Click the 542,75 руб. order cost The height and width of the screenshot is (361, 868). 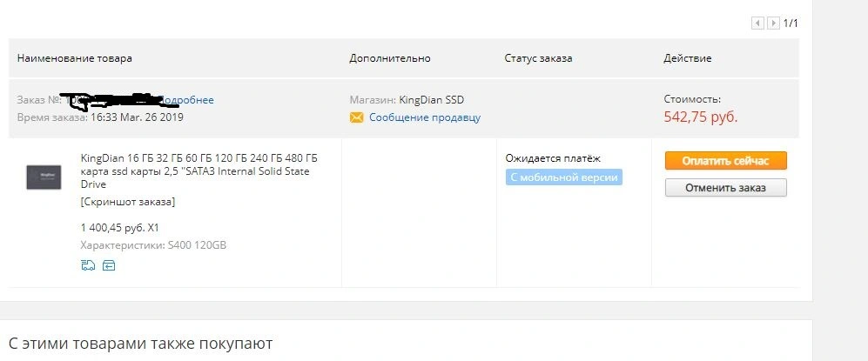coord(701,117)
